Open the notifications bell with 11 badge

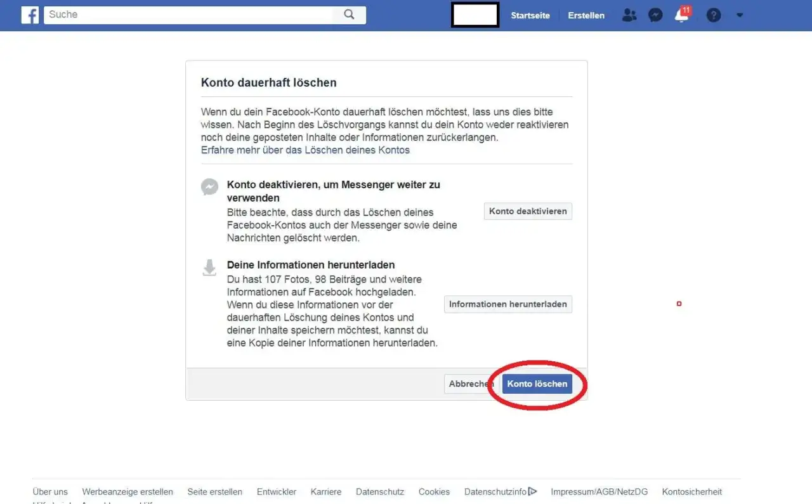[x=682, y=14]
